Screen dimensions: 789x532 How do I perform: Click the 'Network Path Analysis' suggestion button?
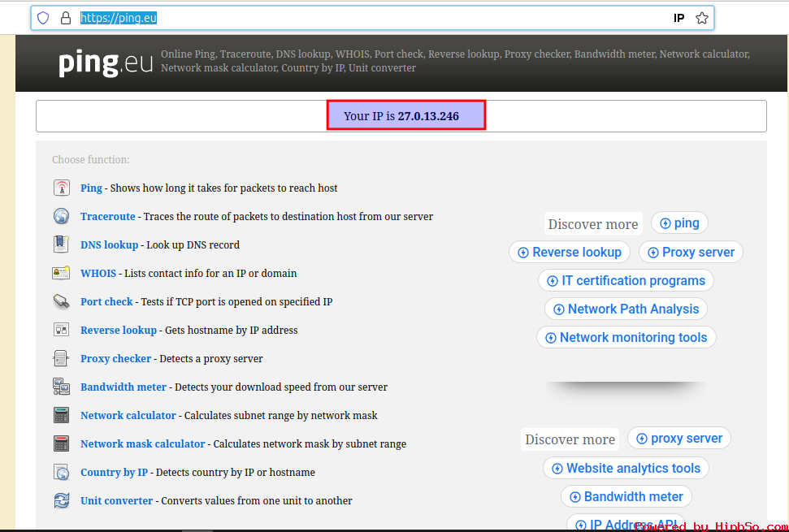click(x=626, y=309)
